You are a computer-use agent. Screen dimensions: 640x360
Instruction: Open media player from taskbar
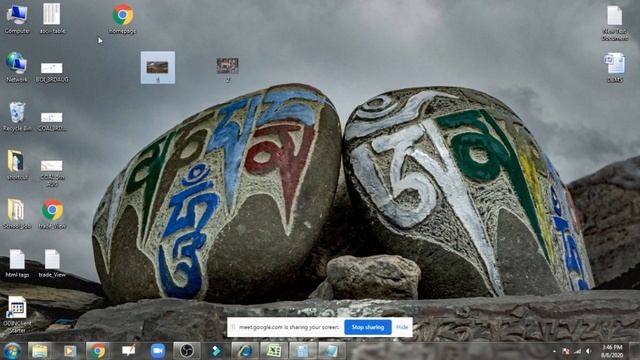[x=70, y=351]
